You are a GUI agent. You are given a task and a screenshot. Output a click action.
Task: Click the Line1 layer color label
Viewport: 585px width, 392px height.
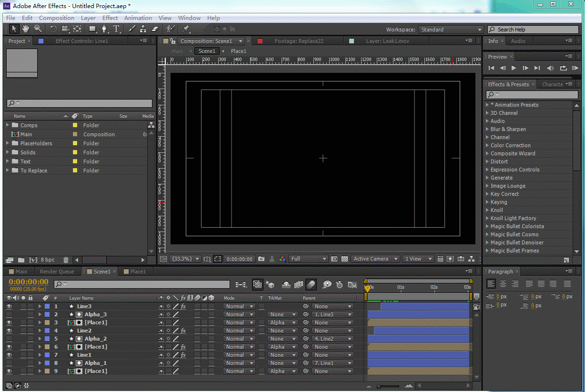[x=47, y=355]
